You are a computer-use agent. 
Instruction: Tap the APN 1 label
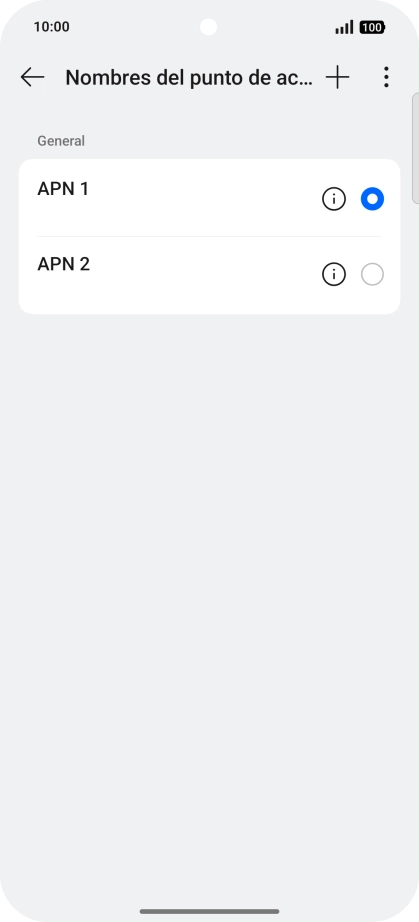point(63,189)
